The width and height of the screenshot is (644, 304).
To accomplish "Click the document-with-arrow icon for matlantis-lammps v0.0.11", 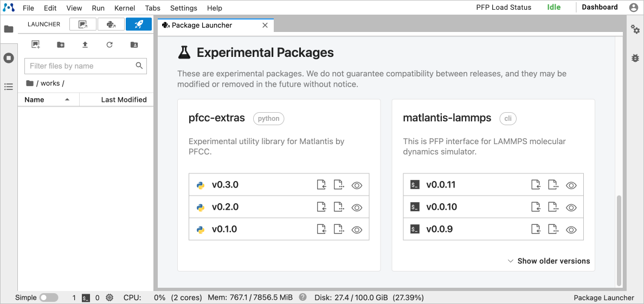I will (x=536, y=185).
